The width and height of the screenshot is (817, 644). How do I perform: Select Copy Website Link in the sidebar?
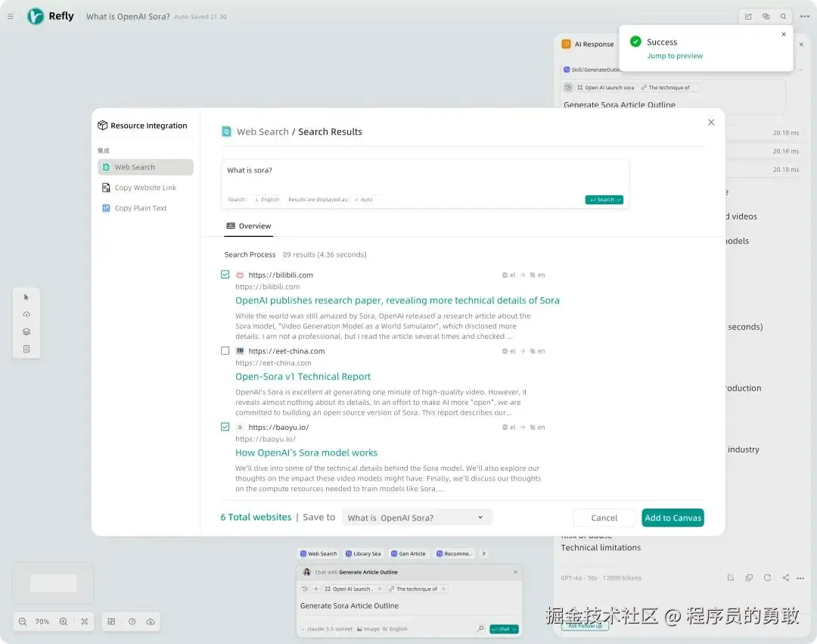pyautogui.click(x=144, y=188)
